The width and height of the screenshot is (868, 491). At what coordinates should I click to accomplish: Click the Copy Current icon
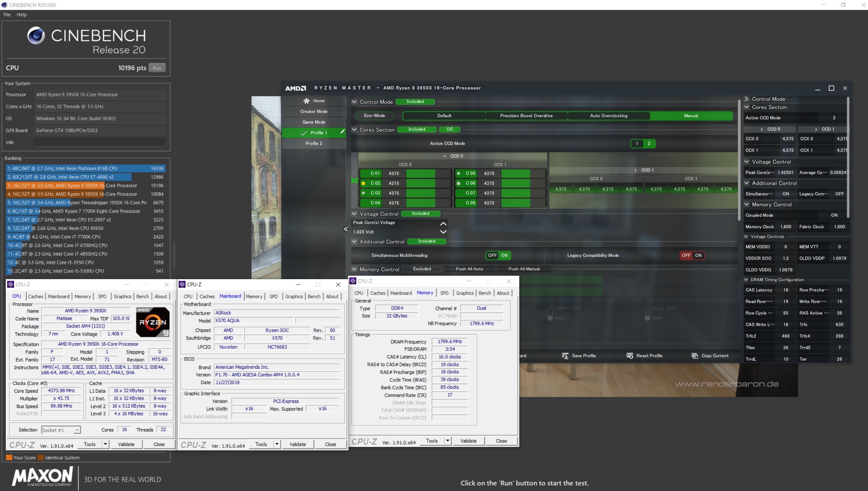coord(694,356)
